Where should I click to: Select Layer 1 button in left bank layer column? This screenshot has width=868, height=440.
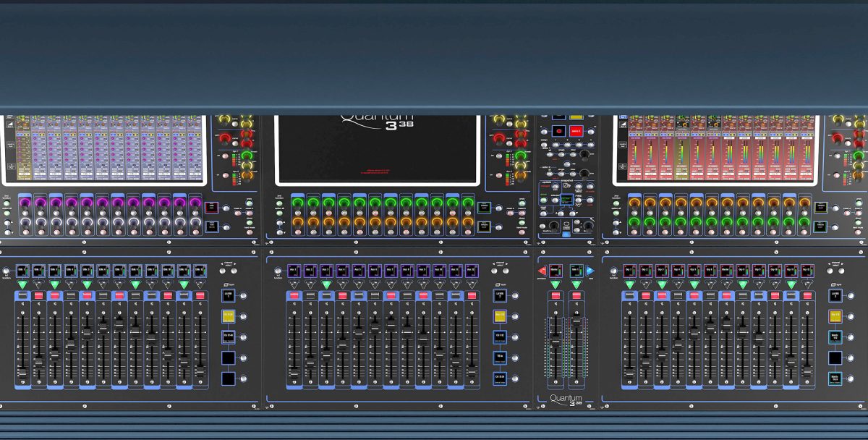[x=229, y=295]
